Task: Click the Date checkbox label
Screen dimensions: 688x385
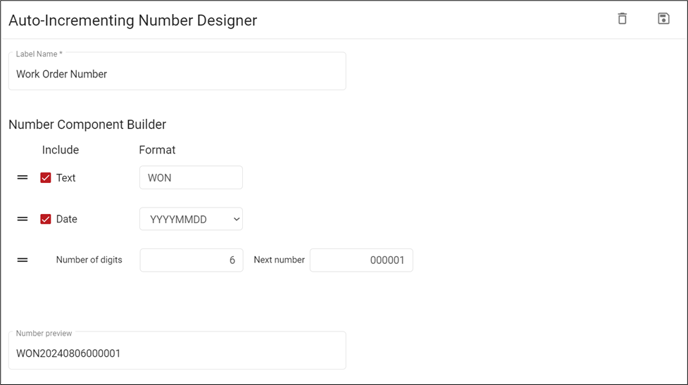Action: tap(67, 219)
